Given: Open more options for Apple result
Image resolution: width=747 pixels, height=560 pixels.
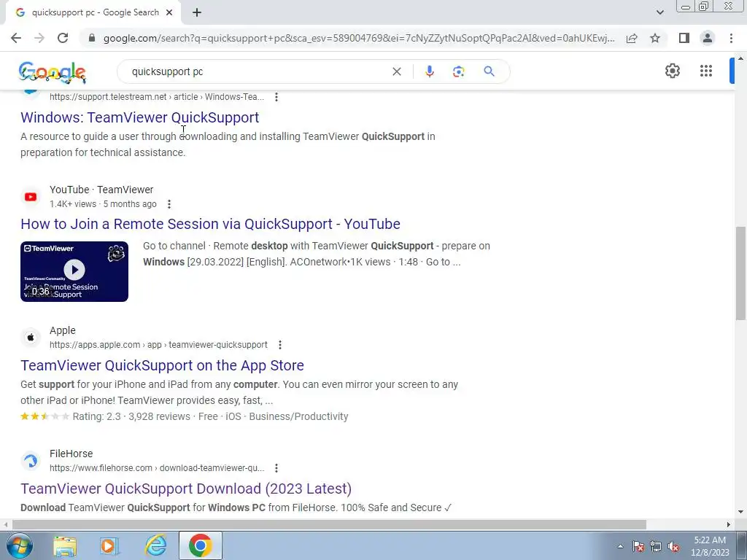Looking at the screenshot, I should [280, 345].
